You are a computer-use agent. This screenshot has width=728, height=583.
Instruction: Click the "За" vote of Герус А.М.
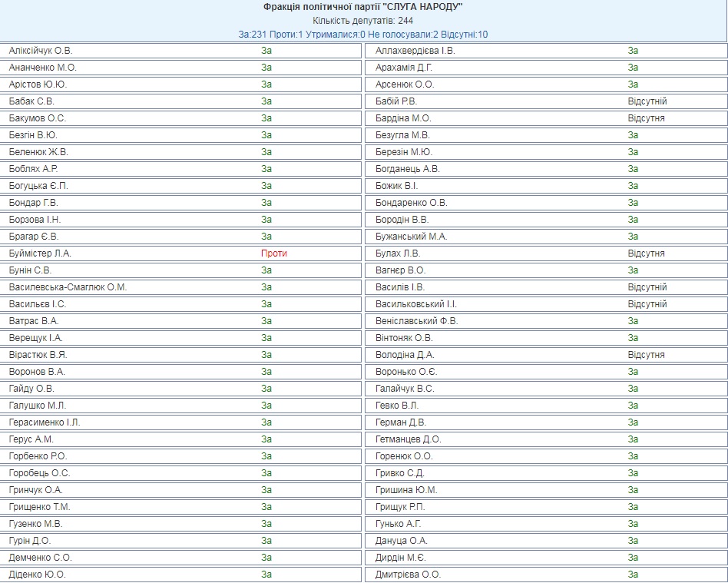point(266,439)
